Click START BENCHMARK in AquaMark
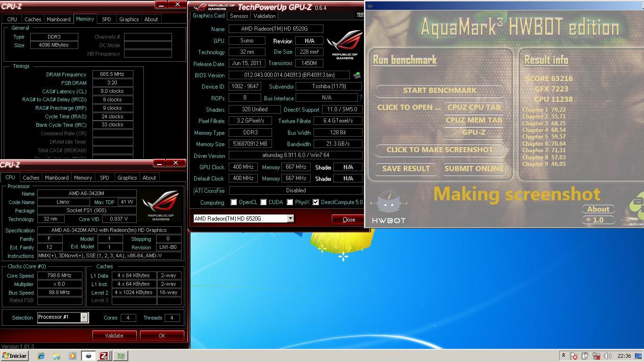 pos(439,90)
